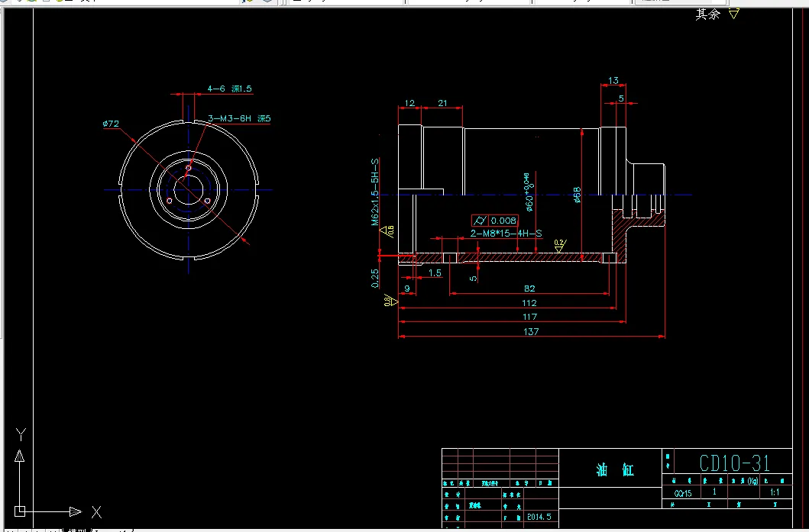Select the ø68 vertical diameter dimension
809x532 pixels.
[x=578, y=195]
